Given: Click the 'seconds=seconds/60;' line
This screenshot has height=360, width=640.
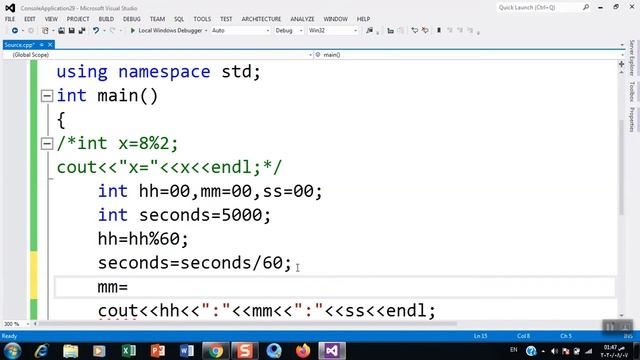Looking at the screenshot, I should 195,263.
